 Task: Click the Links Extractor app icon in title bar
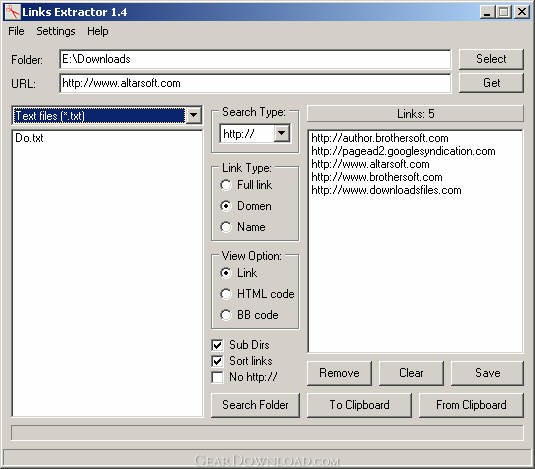[13, 12]
